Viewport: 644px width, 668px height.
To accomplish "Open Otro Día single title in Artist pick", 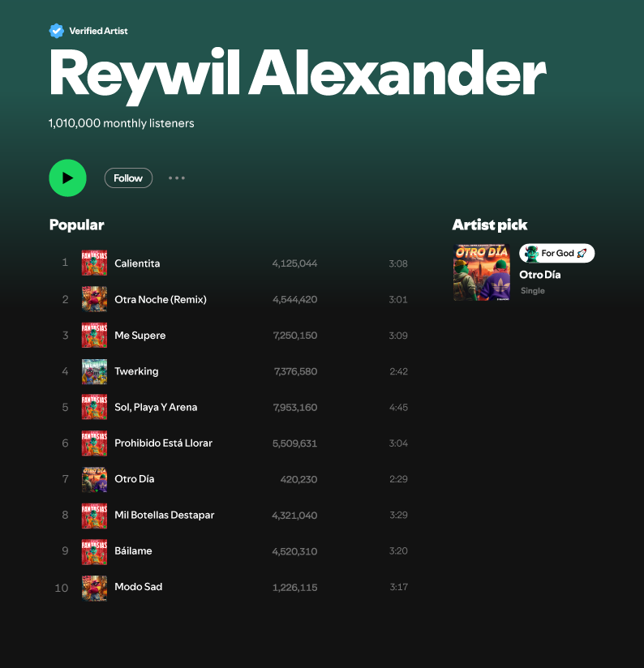I will [x=539, y=275].
